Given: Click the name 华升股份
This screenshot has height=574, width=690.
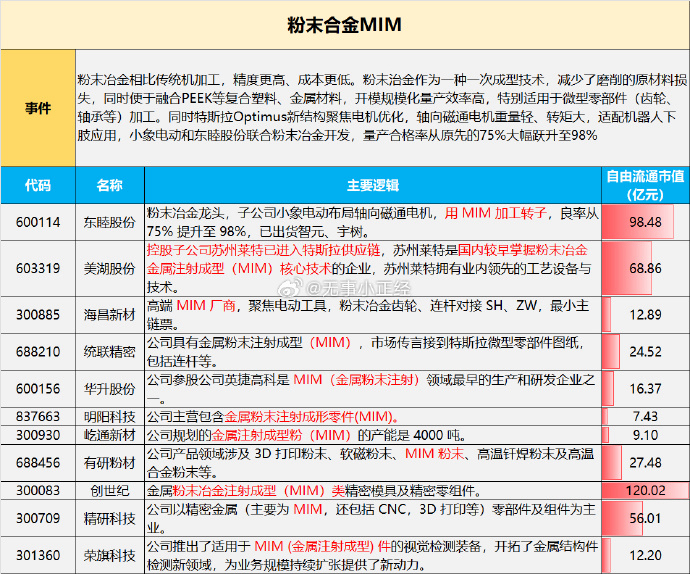Looking at the screenshot, I should point(110,389).
